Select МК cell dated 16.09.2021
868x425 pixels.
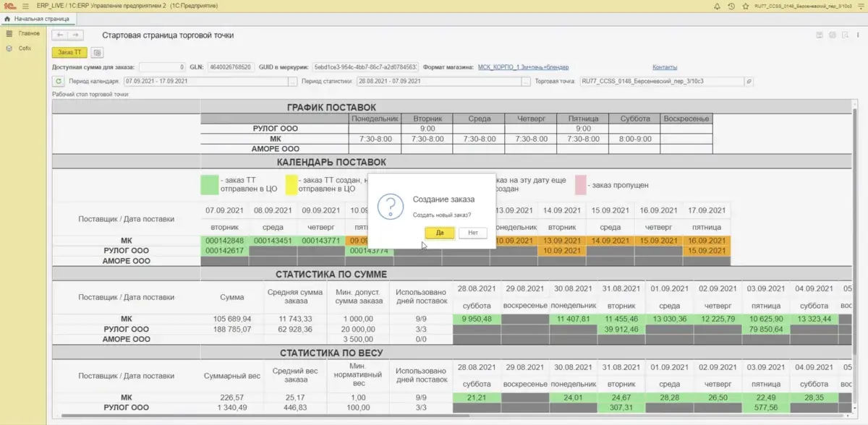706,241
